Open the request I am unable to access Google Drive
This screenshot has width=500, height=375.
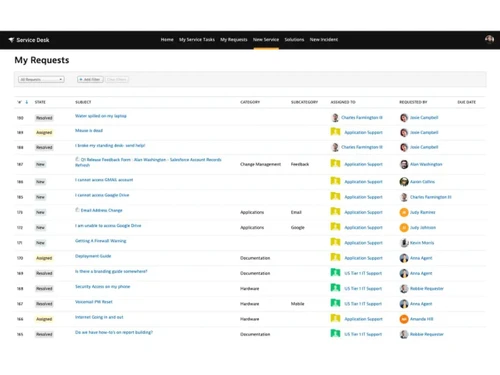point(108,226)
